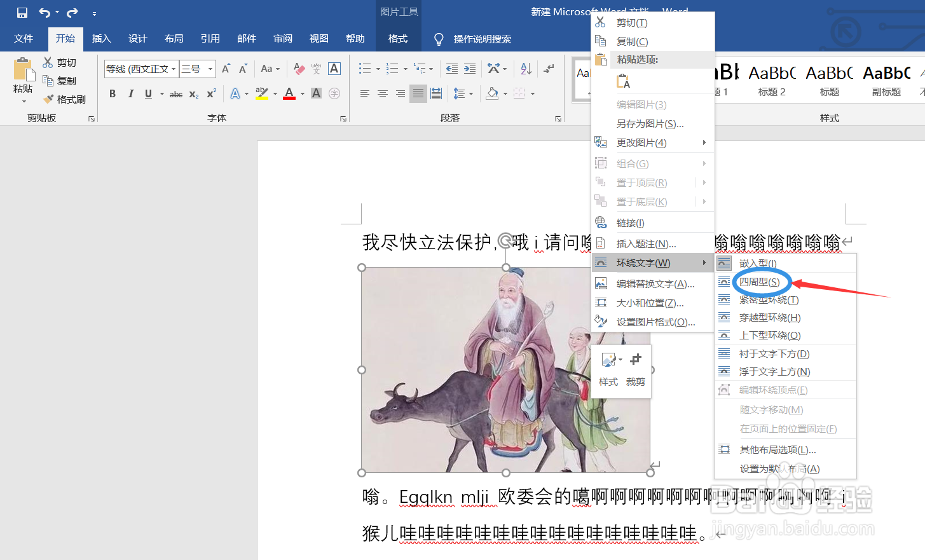
Task: Expand the bullets list dropdown arrow
Action: coord(378,69)
